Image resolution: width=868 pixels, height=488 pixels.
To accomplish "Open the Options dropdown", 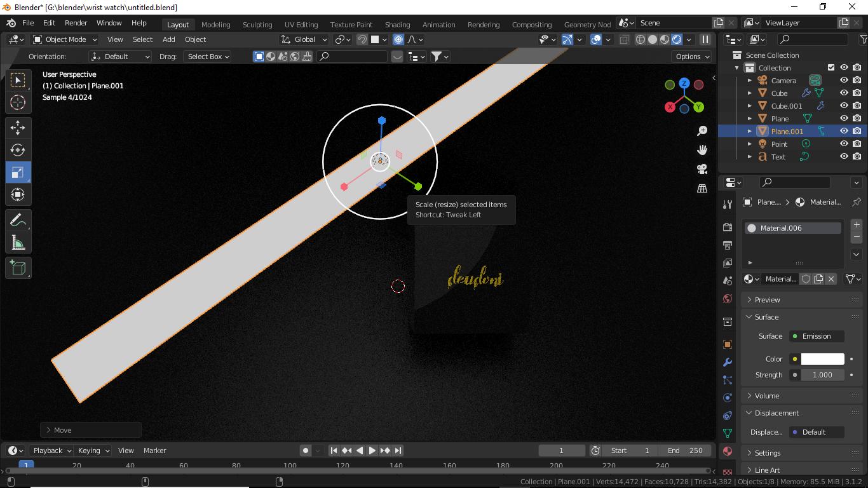I will coord(693,57).
